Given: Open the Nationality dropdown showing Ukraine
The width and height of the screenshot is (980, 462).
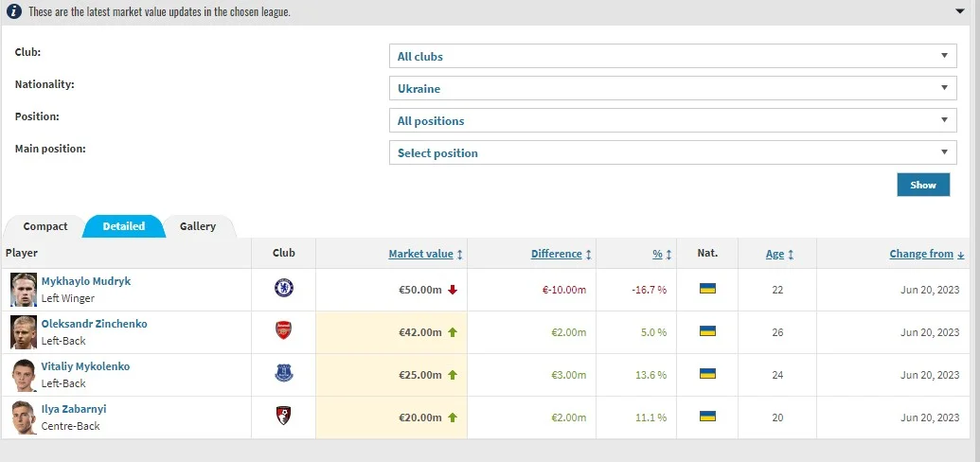Looking at the screenshot, I should (x=672, y=89).
